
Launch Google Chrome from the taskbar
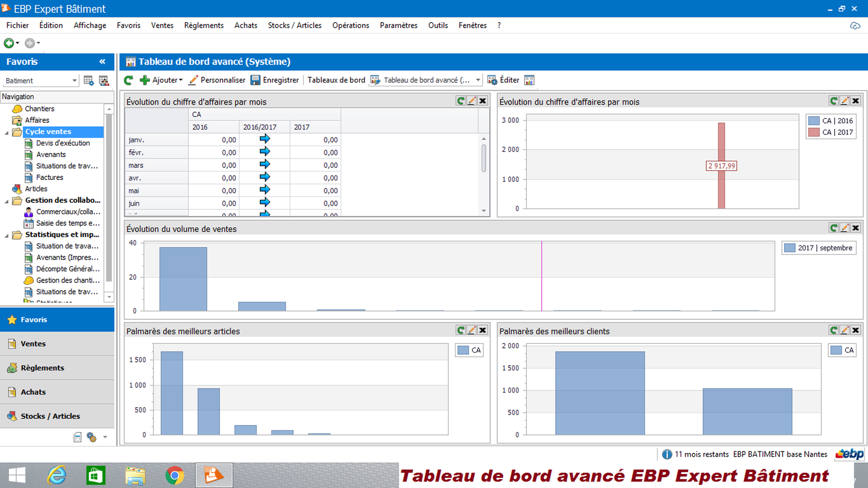tap(174, 475)
